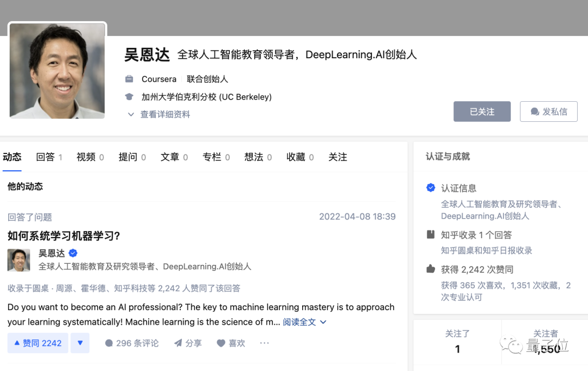The image size is (588, 371).
Task: Open the ··· more options icon
Action: 264,343
